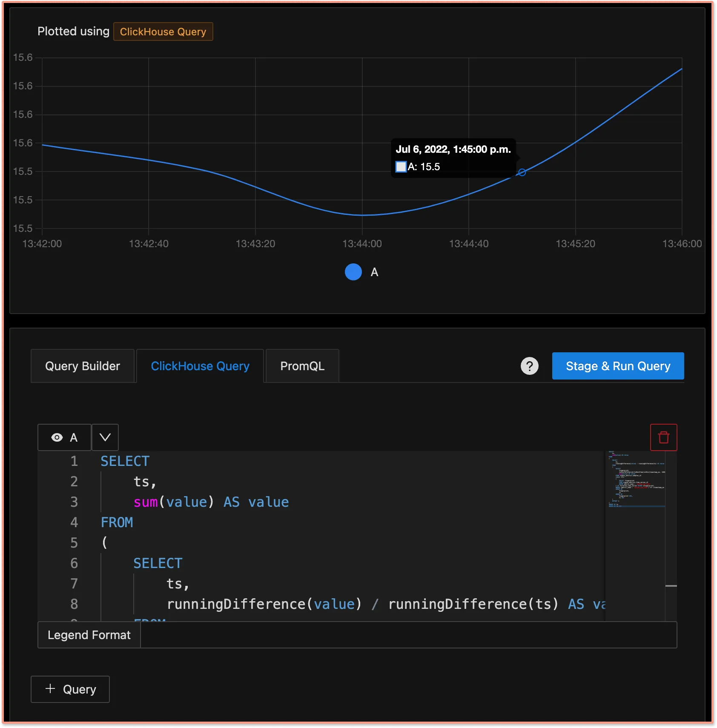Toggle series A blue legend dot
Image resolution: width=717 pixels, height=728 pixels.
tap(353, 272)
